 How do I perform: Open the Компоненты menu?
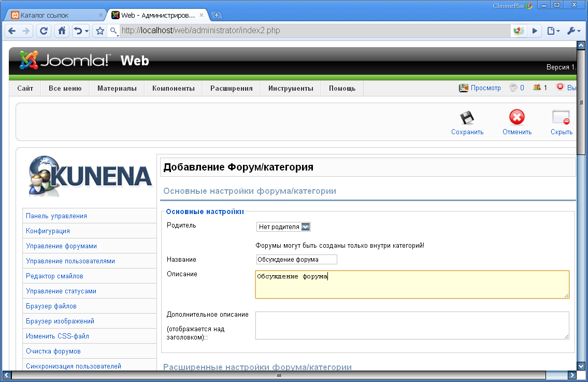point(173,89)
